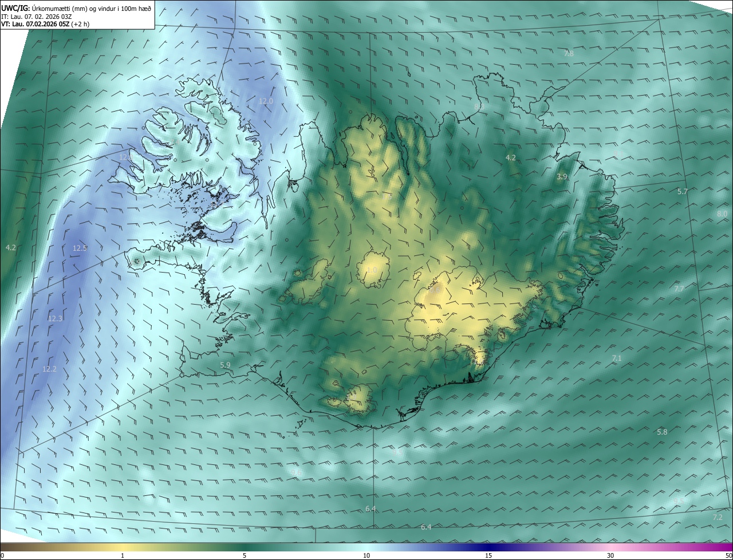733x560 pixels.
Task: Click the 9.6 value label on the map
Action: 296,472
